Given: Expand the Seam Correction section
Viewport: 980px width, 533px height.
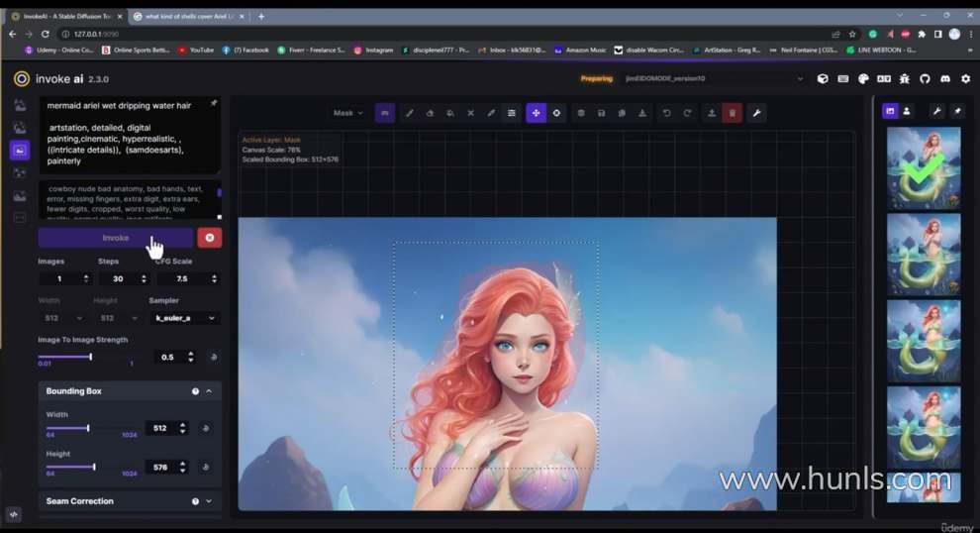Looking at the screenshot, I should [x=209, y=501].
